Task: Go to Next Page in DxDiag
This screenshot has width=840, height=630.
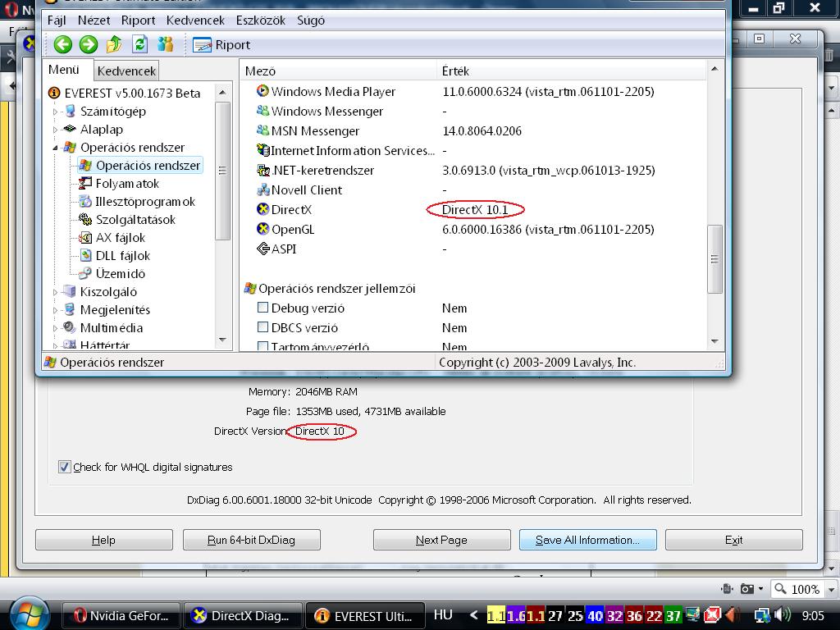Action: [x=442, y=540]
